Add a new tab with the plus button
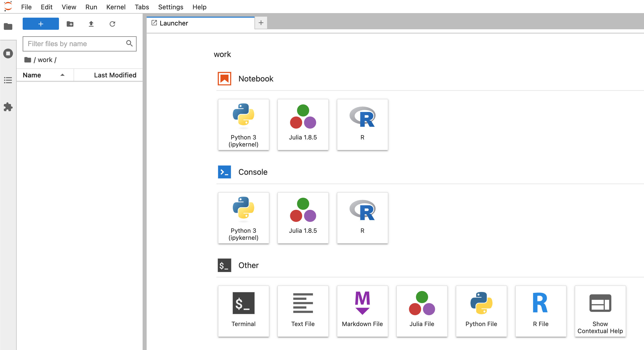The width and height of the screenshot is (644, 350). pyautogui.click(x=261, y=23)
